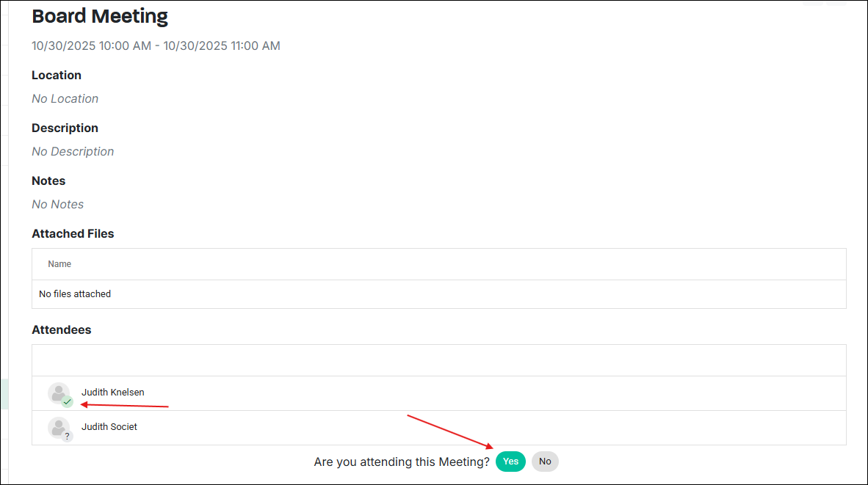
Task: Click the Name column header in Attached Files
Action: coord(59,264)
